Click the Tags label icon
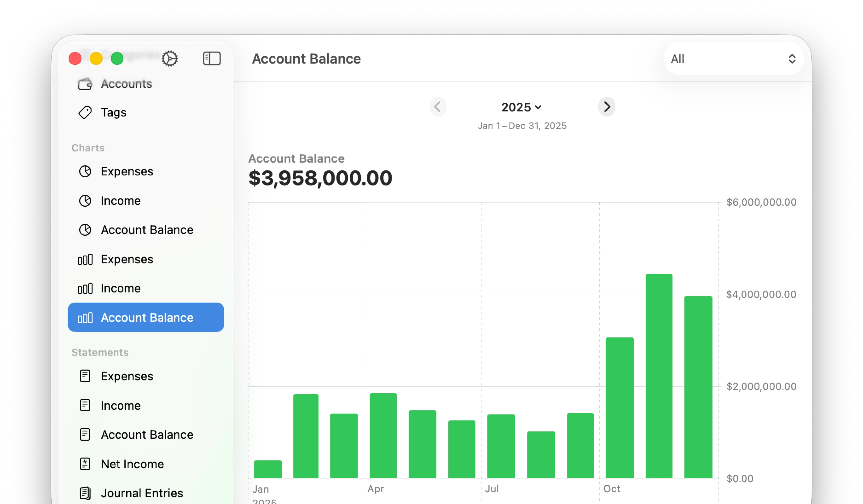The image size is (863, 504). click(x=85, y=112)
